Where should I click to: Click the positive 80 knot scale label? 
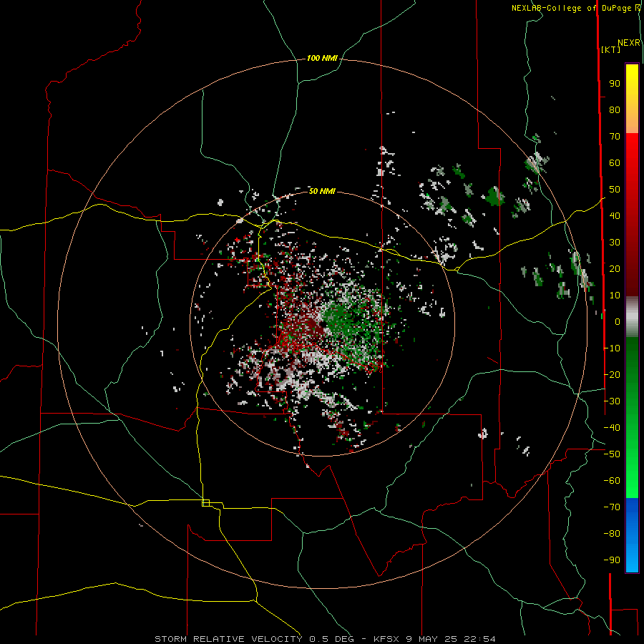(615, 110)
